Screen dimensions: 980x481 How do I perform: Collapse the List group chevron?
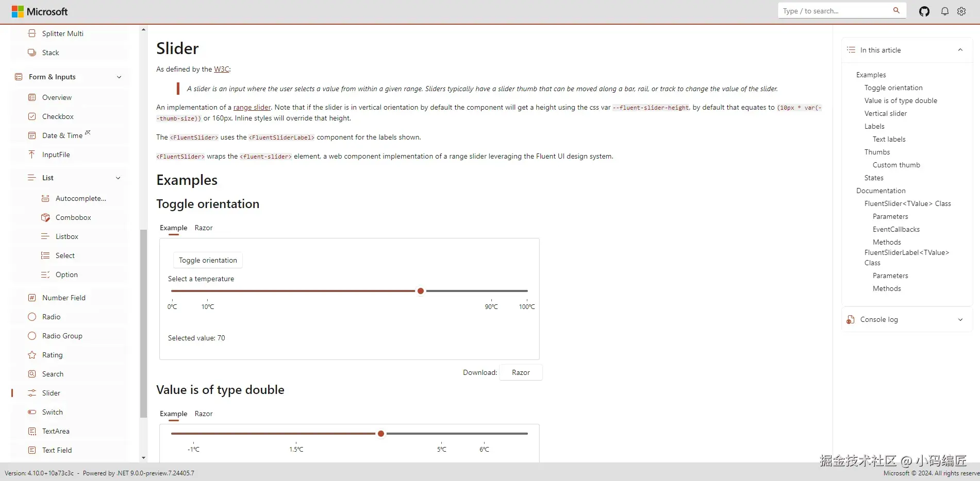click(118, 178)
